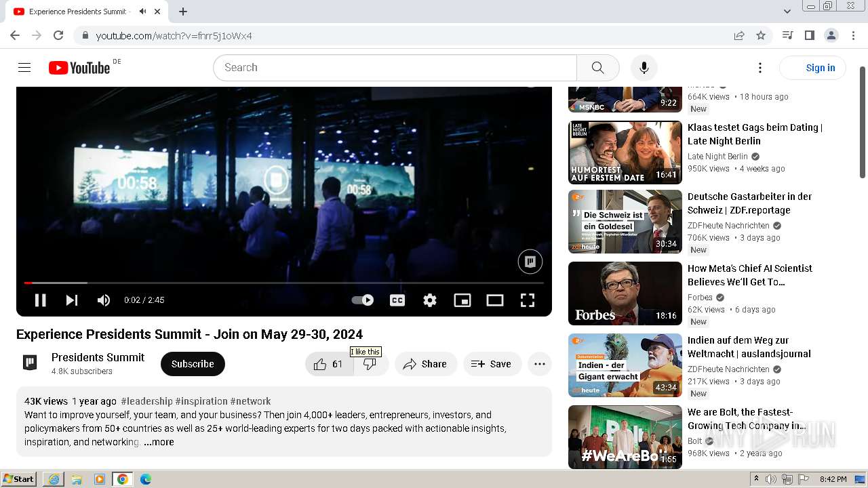Mute the video player volume
Viewport: 868px width, 488px height.
(x=104, y=300)
